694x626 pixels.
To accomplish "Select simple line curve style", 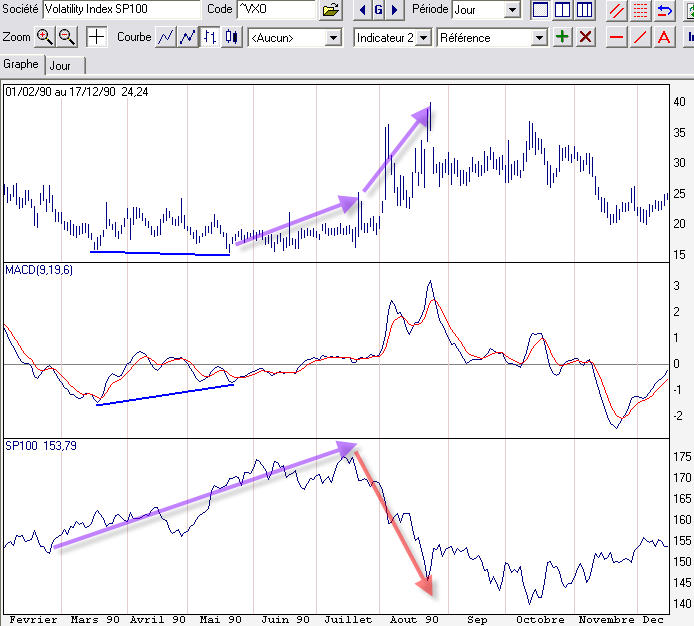I will pyautogui.click(x=166, y=37).
